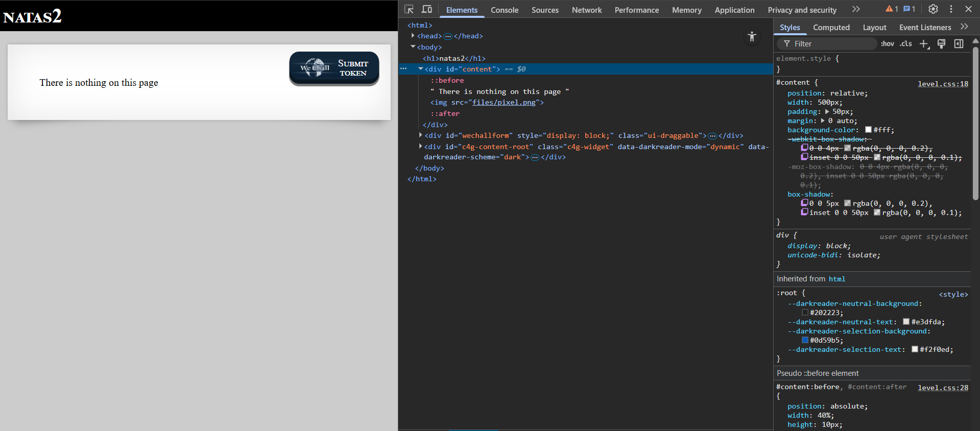Image resolution: width=980 pixels, height=431 pixels.
Task: Open the DevTools three-dot customize menu
Action: (951, 9)
